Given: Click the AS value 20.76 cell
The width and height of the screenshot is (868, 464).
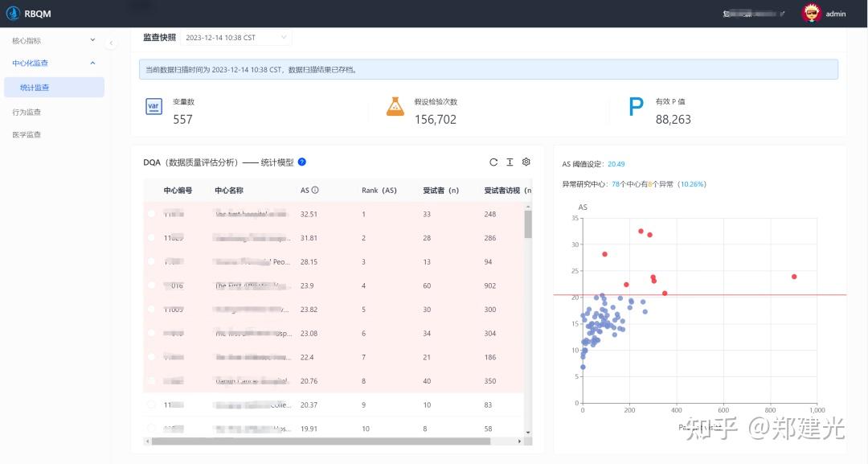Looking at the screenshot, I should (309, 381).
